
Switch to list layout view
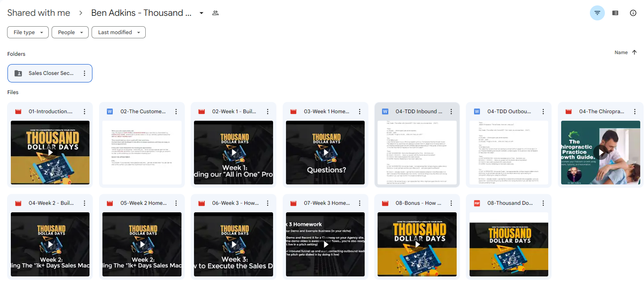click(615, 13)
